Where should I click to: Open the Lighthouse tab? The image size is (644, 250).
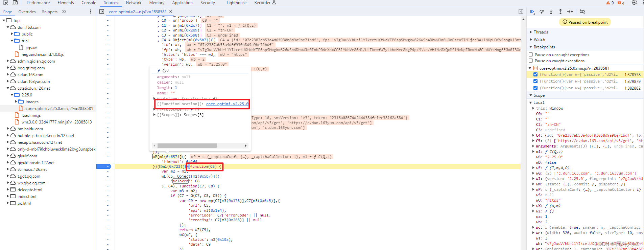coord(236,3)
